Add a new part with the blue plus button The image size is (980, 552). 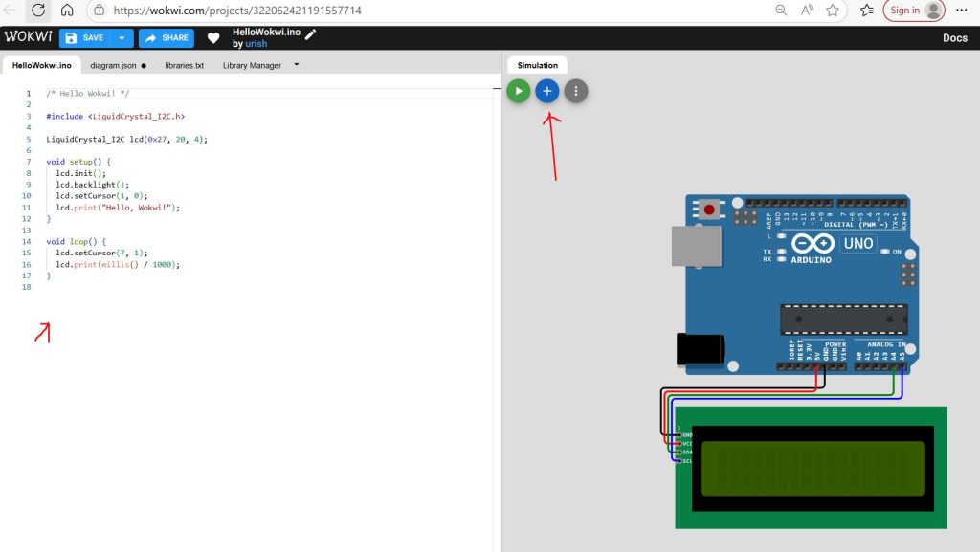click(546, 91)
